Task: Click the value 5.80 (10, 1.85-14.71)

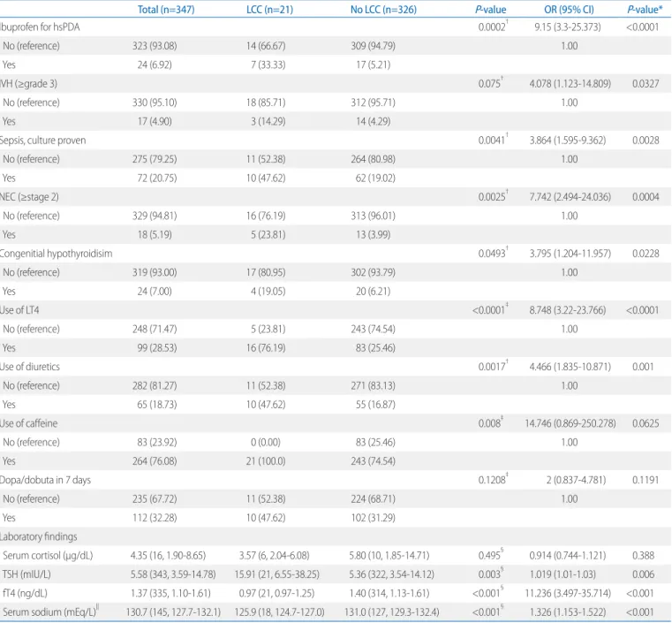Action: click(x=389, y=555)
